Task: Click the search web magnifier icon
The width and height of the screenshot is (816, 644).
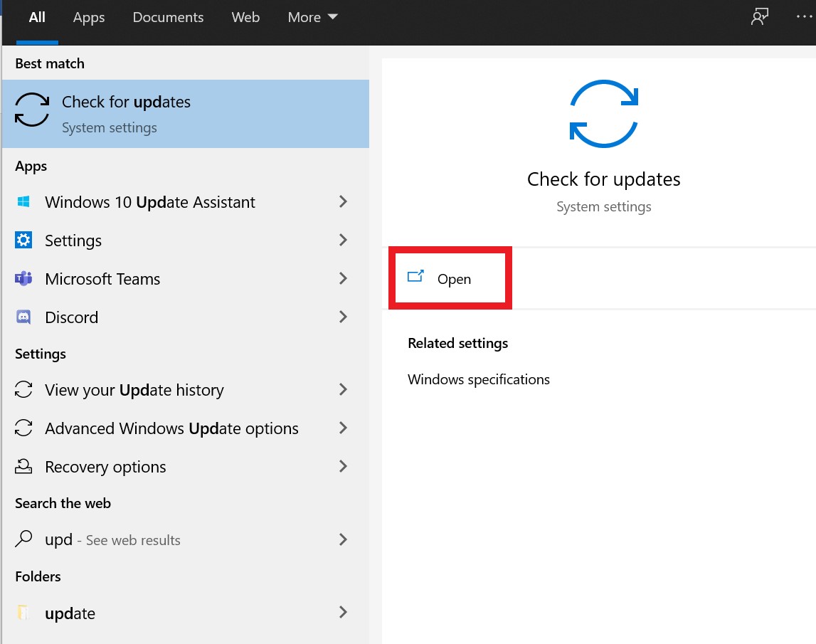Action: point(23,540)
